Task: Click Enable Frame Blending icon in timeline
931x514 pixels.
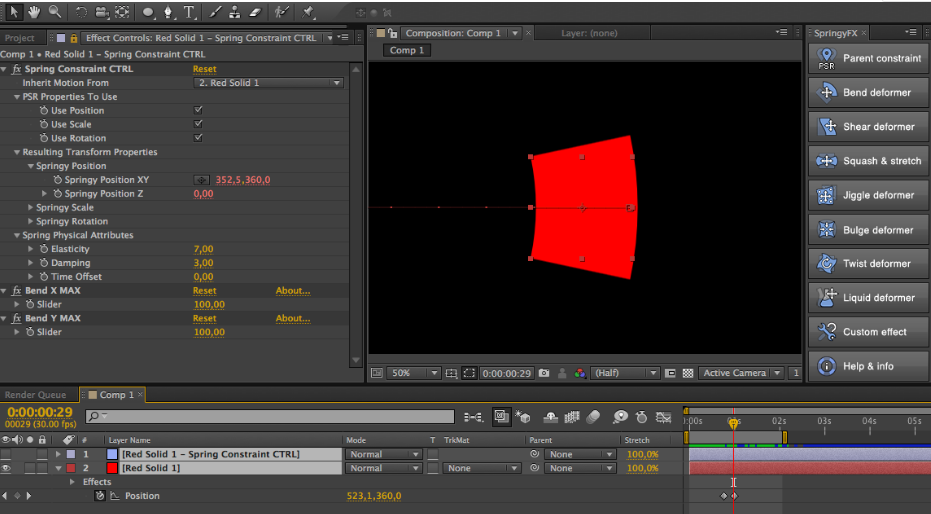Action: tap(572, 417)
